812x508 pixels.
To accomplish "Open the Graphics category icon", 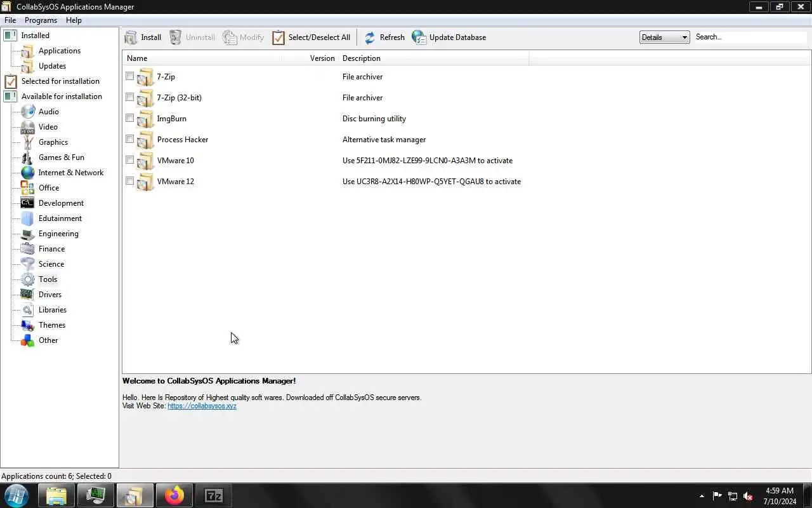I will pos(28,142).
